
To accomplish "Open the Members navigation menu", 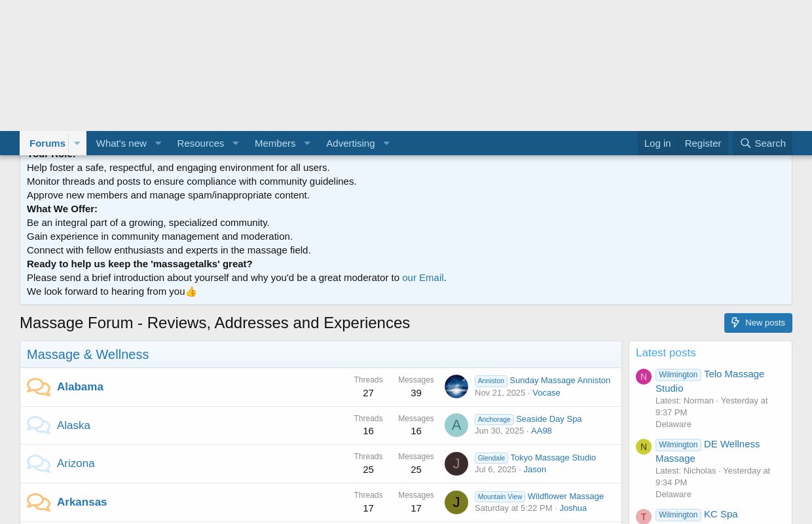I will point(275,143).
